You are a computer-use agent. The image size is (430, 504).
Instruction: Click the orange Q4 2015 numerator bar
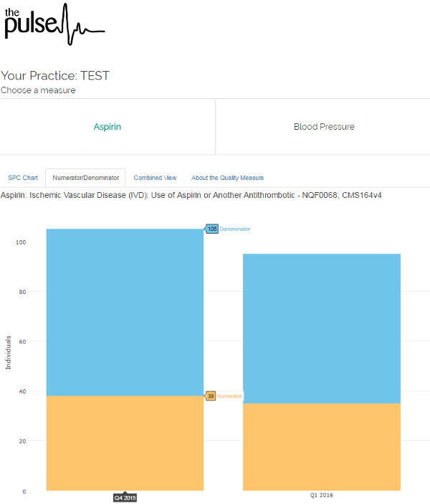(125, 443)
